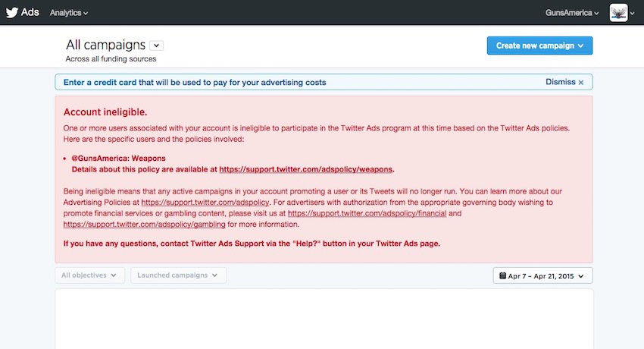This screenshot has width=644, height=349.
Task: Click the Dismiss text in the notice
Action: point(560,82)
